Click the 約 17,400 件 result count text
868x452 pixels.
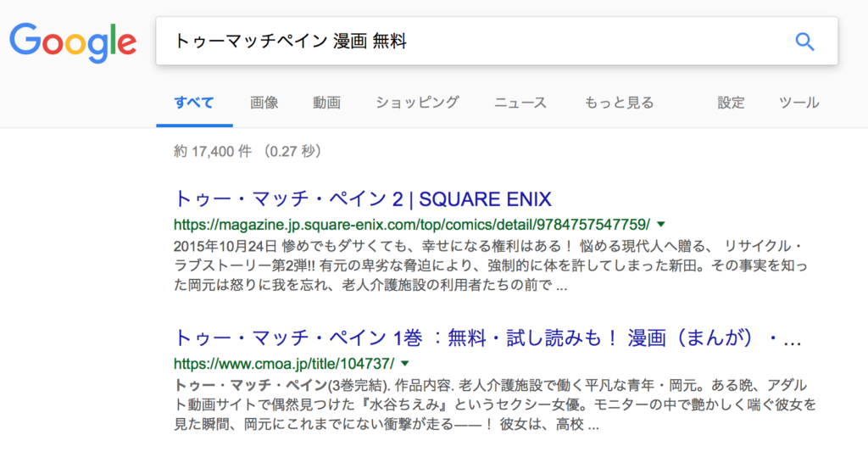(213, 151)
